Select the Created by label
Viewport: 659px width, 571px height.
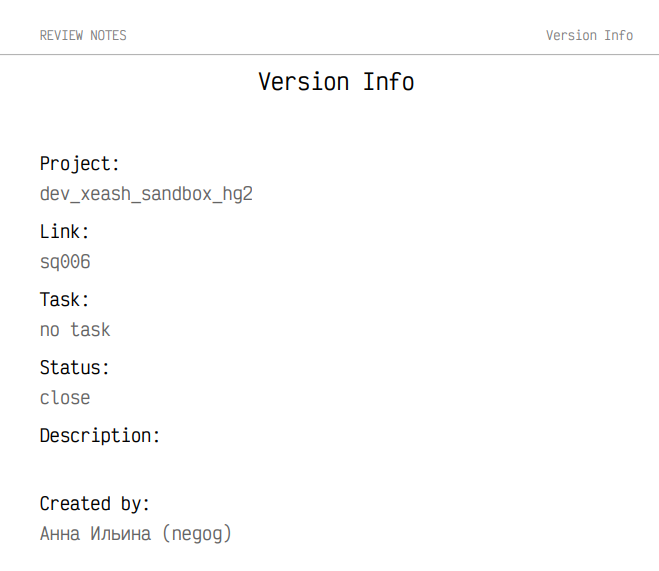[x=95, y=504]
